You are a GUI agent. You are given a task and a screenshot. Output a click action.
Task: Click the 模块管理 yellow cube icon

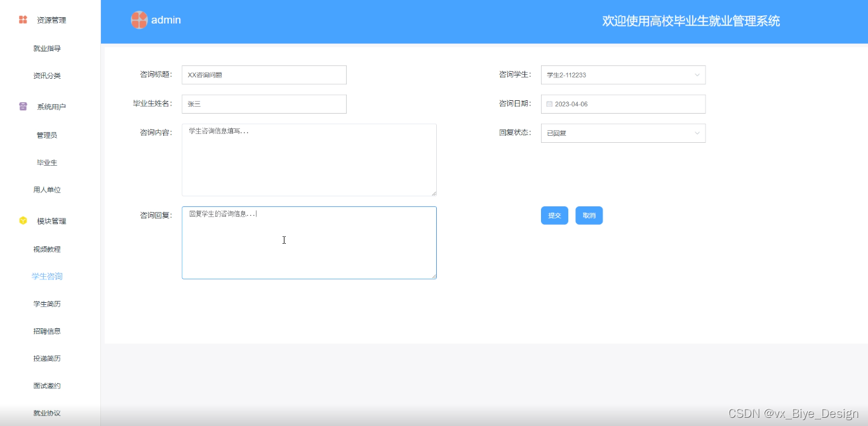pos(23,221)
